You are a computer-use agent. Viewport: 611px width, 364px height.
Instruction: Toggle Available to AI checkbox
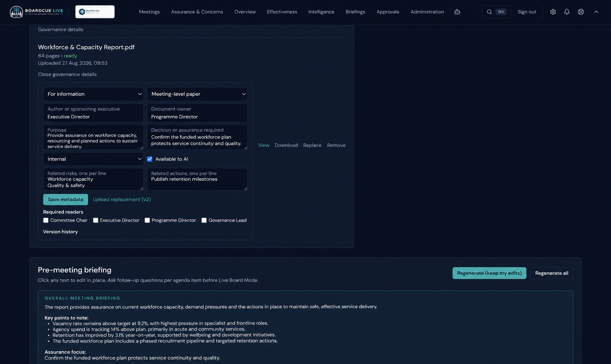[x=150, y=159]
